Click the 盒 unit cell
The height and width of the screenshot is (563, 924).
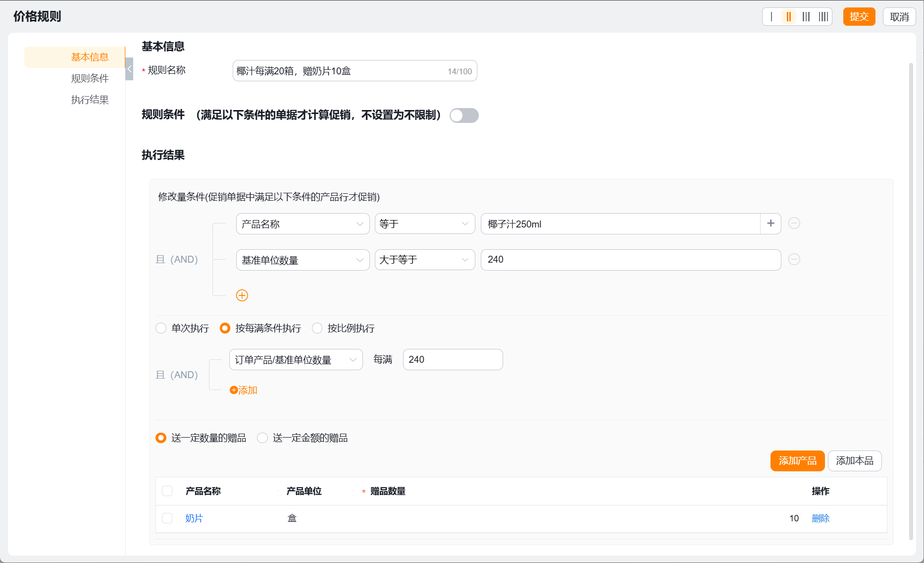292,518
